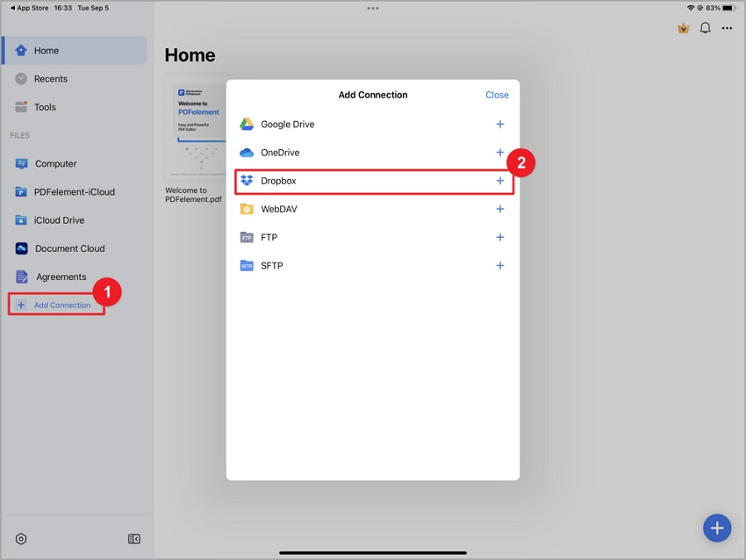This screenshot has width=746, height=560.
Task: Close the Add Connection dialog
Action: pos(497,95)
